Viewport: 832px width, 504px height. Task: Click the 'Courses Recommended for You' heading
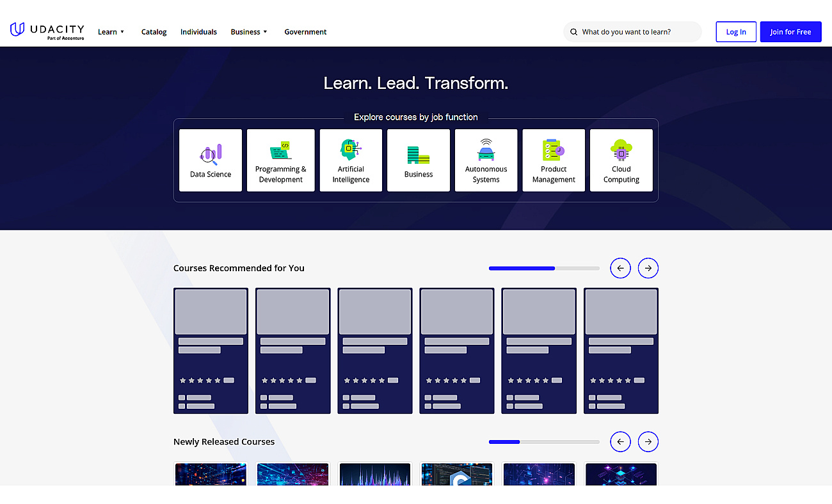[239, 268]
